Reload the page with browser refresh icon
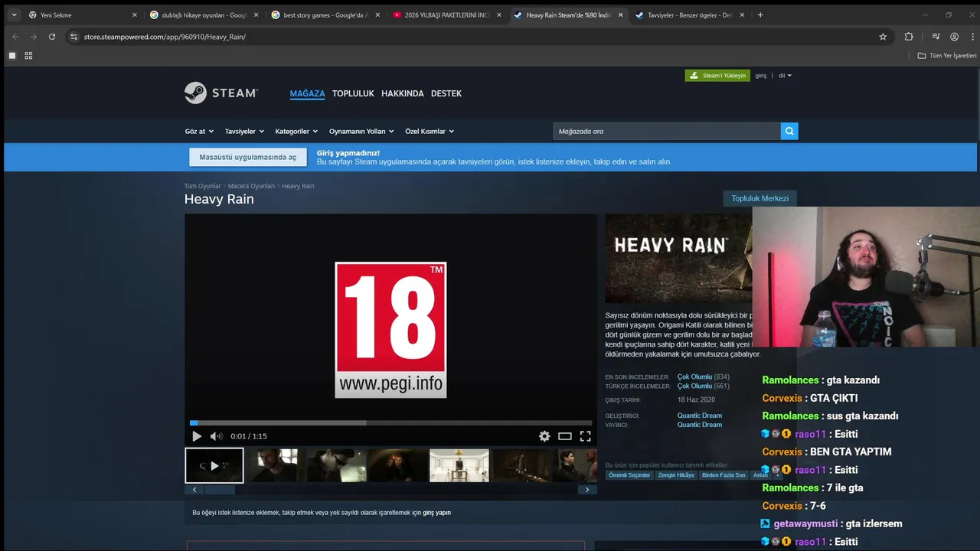 (52, 36)
